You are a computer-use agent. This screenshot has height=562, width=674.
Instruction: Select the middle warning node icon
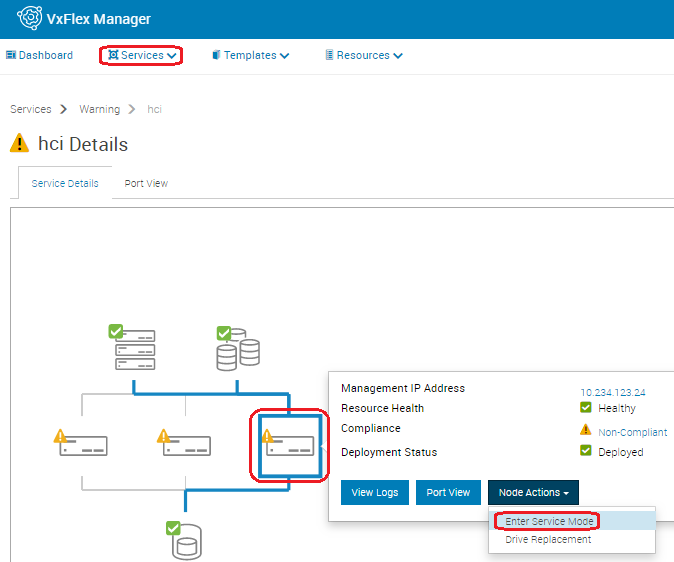point(184,443)
